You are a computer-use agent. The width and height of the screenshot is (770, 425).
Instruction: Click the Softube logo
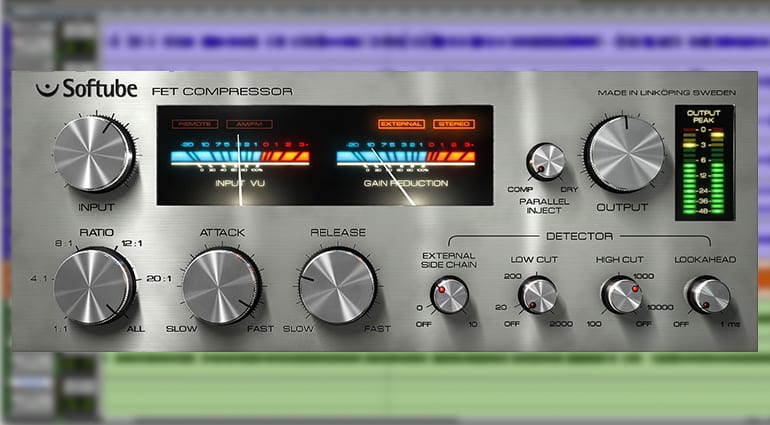(x=86, y=89)
